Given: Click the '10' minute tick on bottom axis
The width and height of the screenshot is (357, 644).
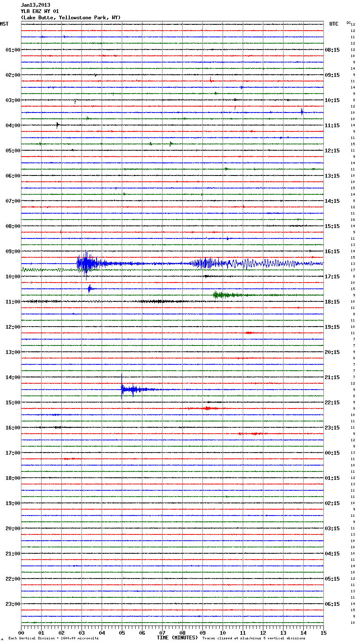Looking at the screenshot, I should tap(223, 633).
